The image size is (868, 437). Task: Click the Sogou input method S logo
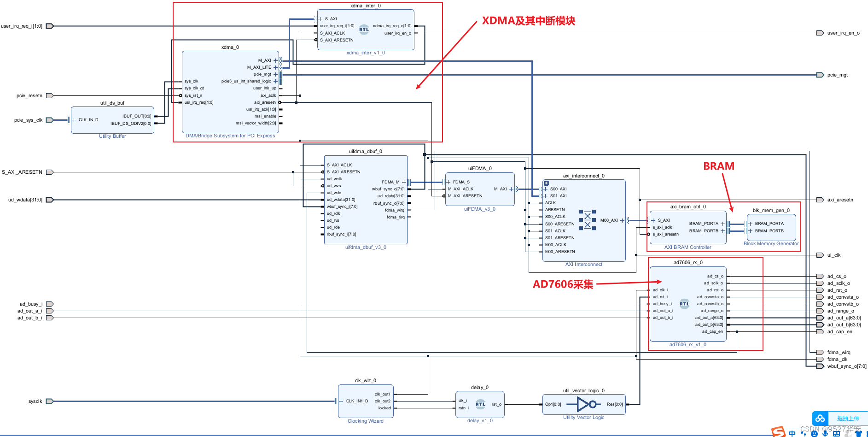[779, 432]
